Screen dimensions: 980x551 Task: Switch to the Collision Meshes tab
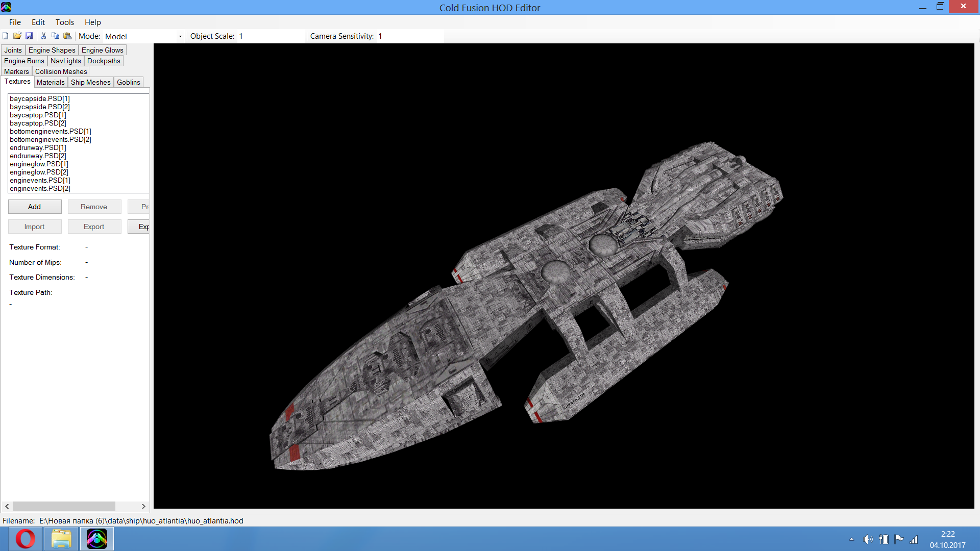(61, 71)
